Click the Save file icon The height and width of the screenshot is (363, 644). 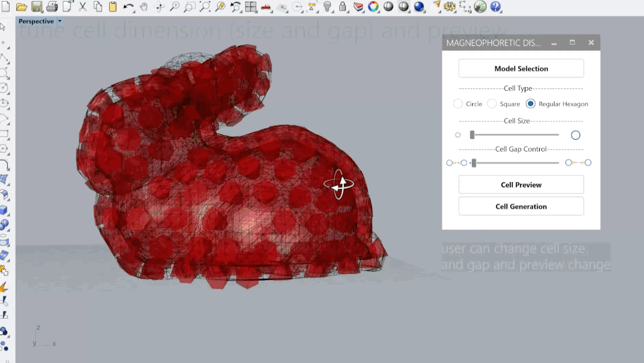pyautogui.click(x=37, y=7)
